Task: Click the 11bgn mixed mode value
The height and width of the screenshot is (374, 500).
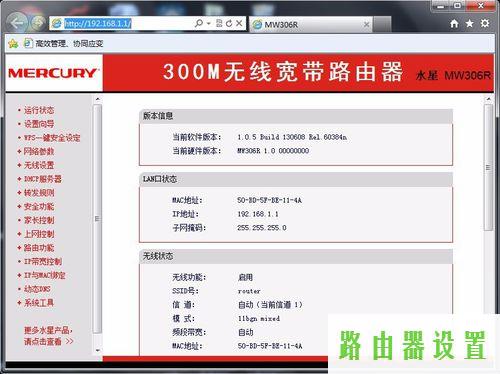Action: coord(259,318)
